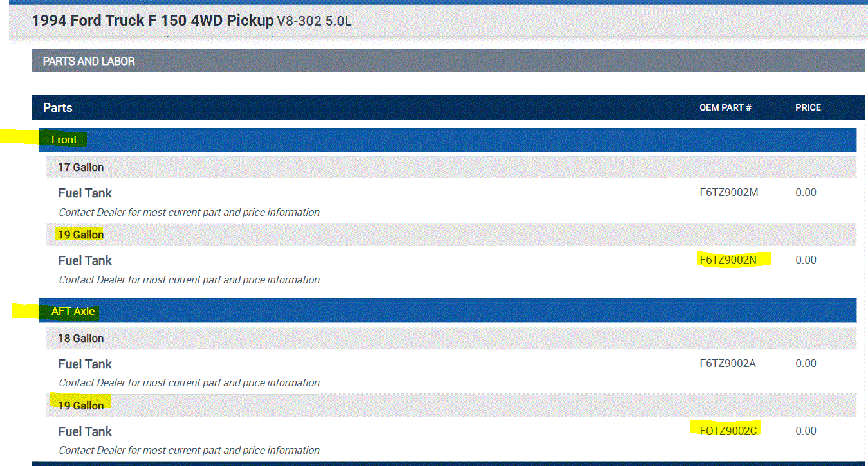Click the price beside part FOTZ9002C
868x466 pixels.
click(x=806, y=431)
